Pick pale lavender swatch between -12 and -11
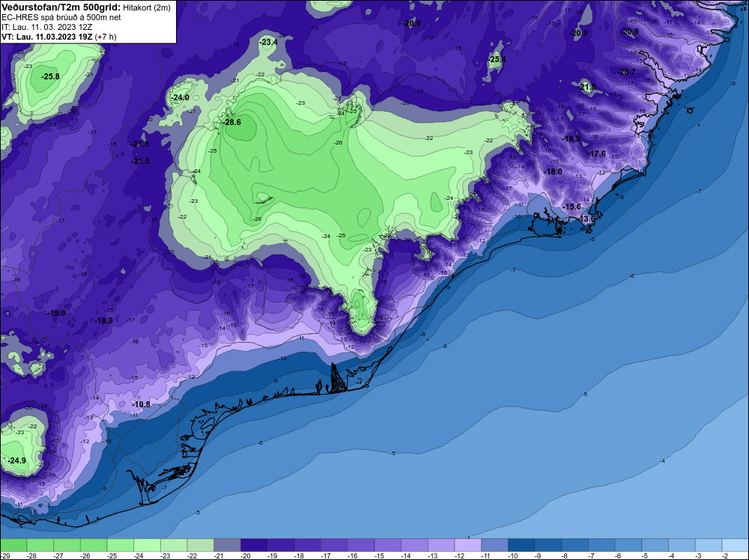Screen dimensions: 749x560 (x=468, y=545)
